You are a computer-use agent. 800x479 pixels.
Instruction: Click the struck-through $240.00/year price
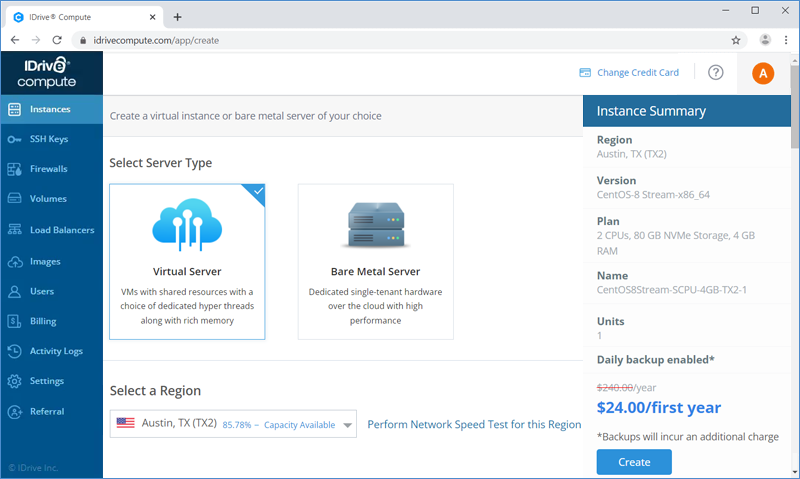627,388
